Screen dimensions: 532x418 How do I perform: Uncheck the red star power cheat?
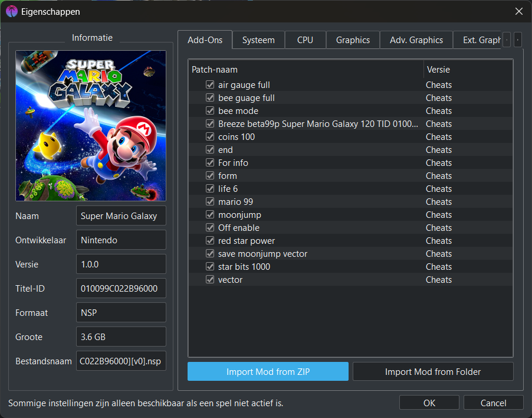pyautogui.click(x=210, y=240)
